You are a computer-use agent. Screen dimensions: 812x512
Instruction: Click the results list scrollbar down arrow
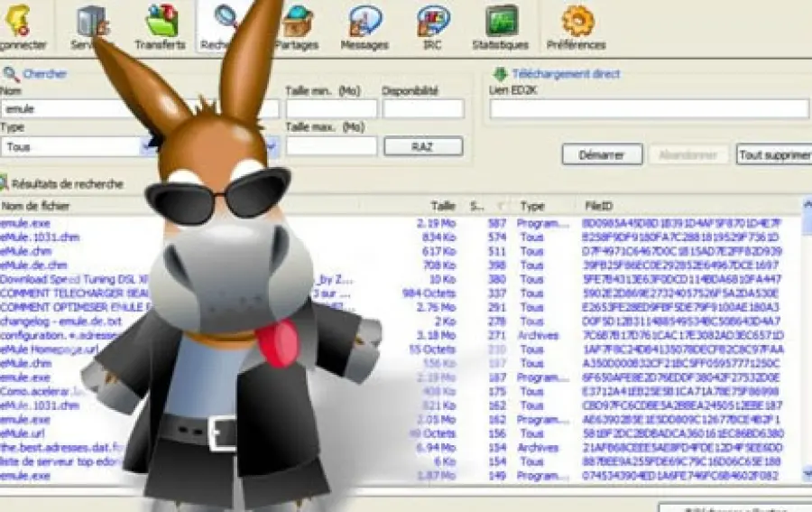pyautogui.click(x=807, y=472)
